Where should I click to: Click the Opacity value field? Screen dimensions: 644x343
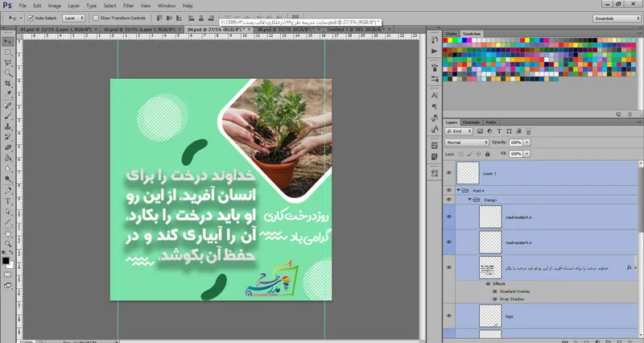tap(516, 143)
